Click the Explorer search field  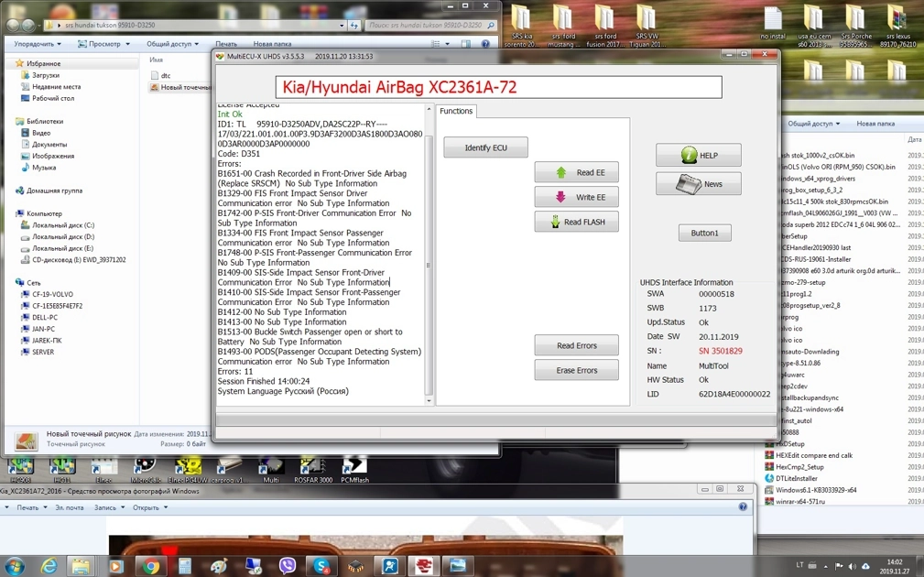tap(431, 26)
